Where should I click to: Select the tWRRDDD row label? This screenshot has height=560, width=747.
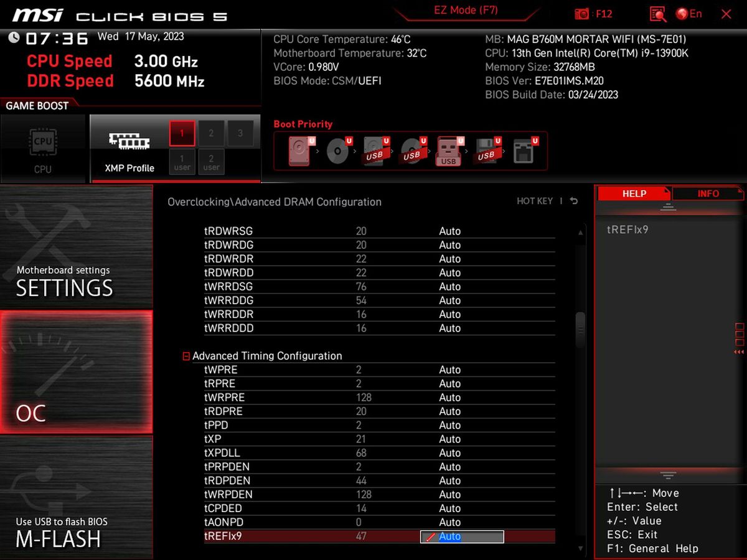tap(228, 328)
